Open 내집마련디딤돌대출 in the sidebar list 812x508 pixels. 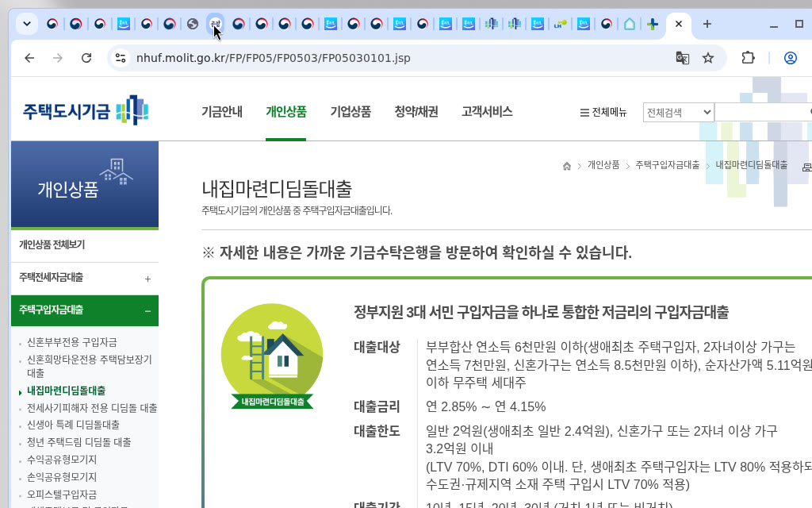pos(67,391)
